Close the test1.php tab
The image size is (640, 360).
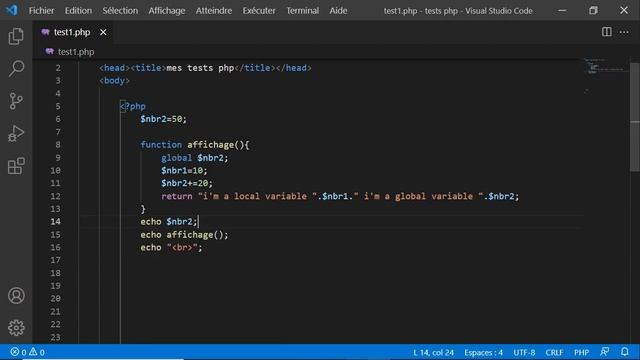point(103,32)
